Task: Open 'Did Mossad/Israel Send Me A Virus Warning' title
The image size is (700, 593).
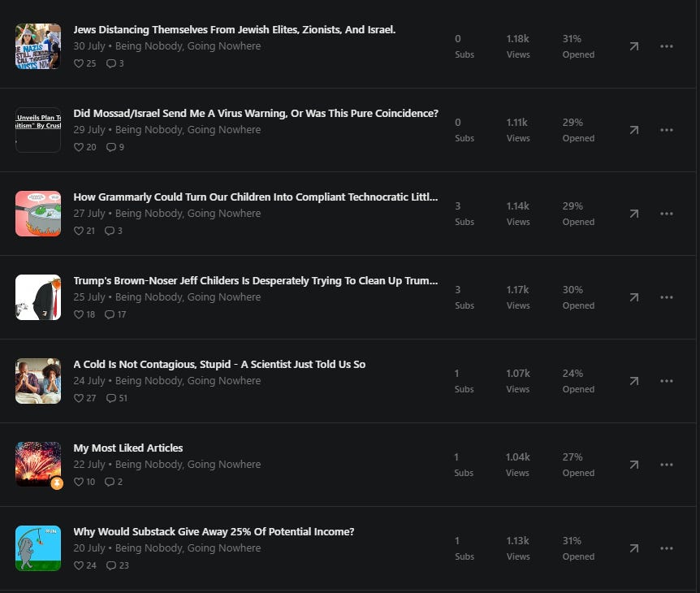Action: click(x=256, y=114)
